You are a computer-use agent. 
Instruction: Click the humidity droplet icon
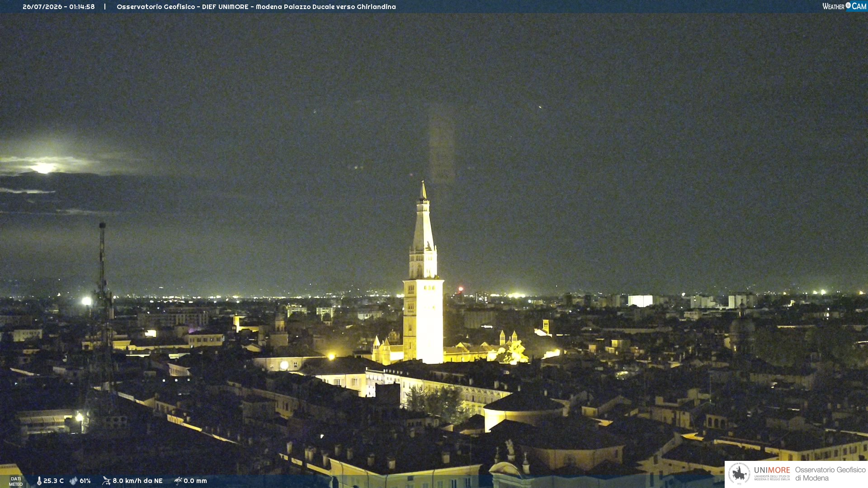(73, 481)
